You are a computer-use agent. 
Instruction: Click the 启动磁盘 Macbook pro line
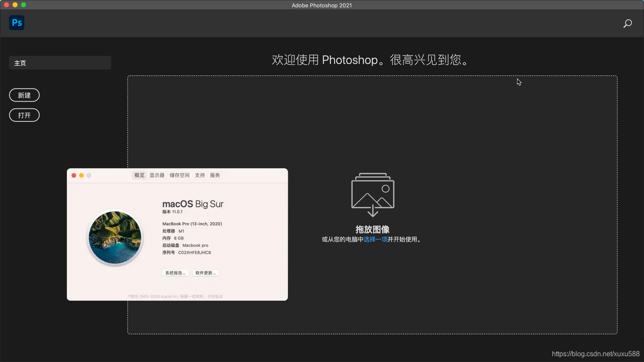185,245
